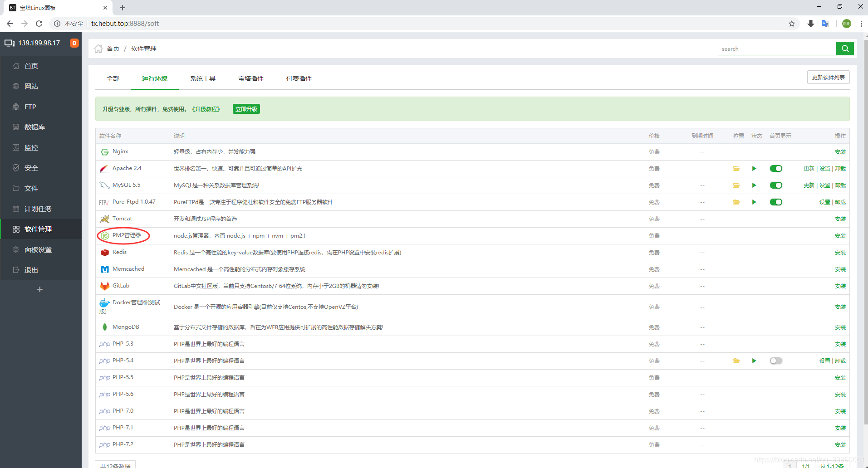Open the browser three-dot menu
The image size is (868, 468).
(861, 24)
